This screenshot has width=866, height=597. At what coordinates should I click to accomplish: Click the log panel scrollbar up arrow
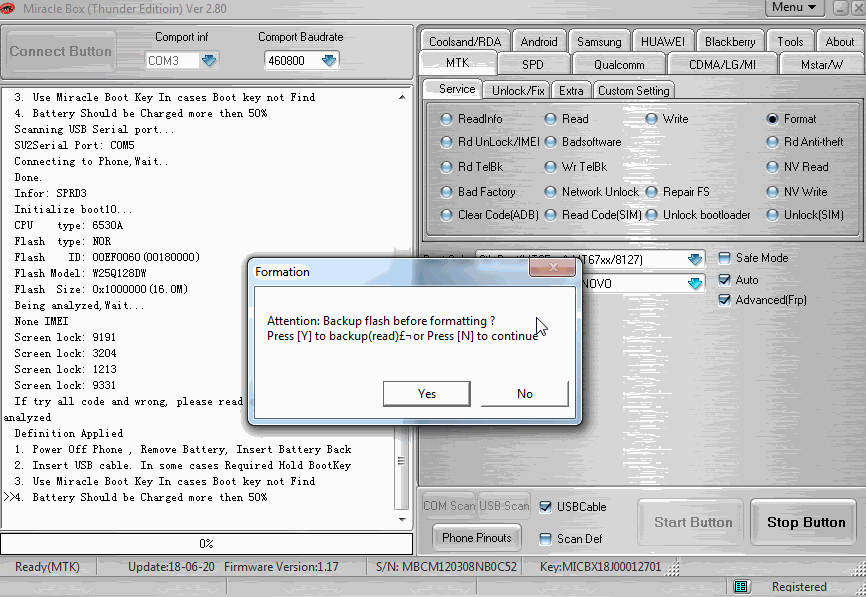coord(402,97)
